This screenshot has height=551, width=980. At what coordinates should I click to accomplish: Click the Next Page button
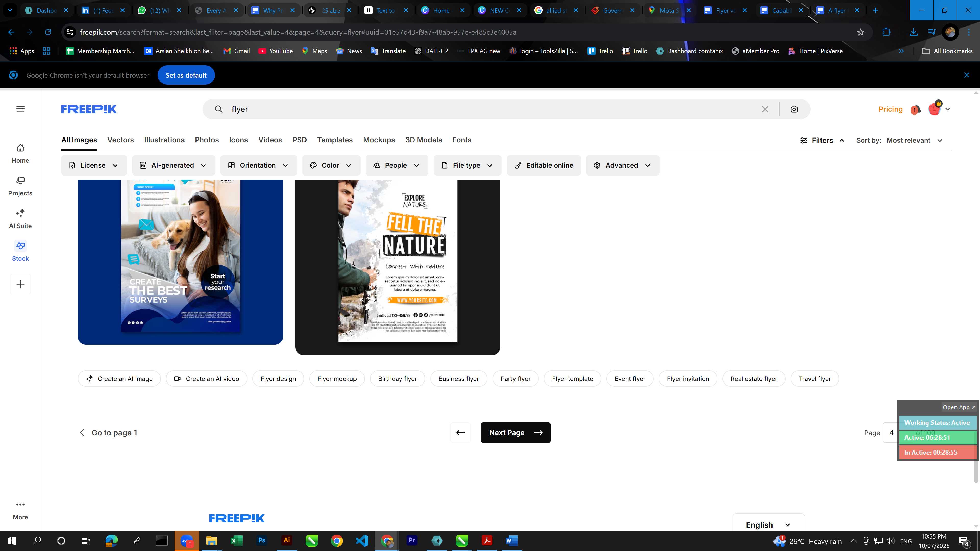coord(516,432)
